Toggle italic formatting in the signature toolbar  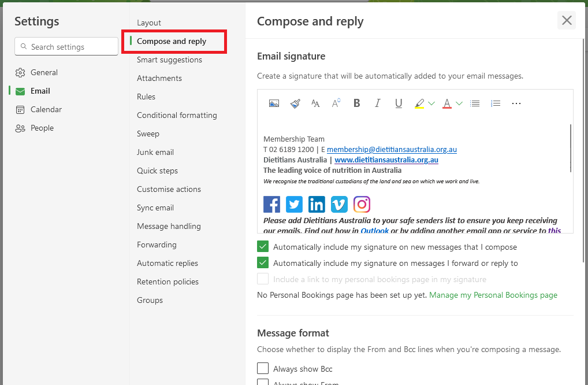pyautogui.click(x=377, y=103)
